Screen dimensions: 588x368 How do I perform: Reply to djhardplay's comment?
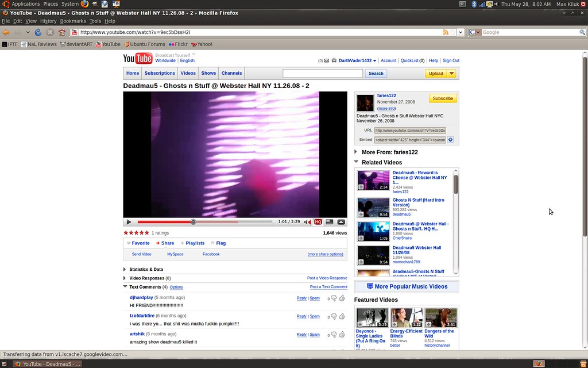click(301, 298)
